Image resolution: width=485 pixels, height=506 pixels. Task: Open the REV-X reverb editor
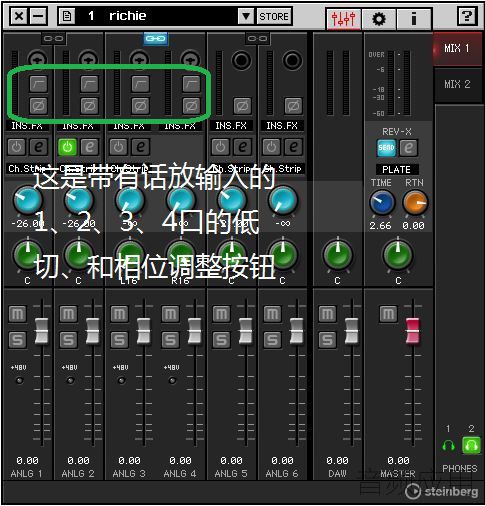click(x=409, y=148)
